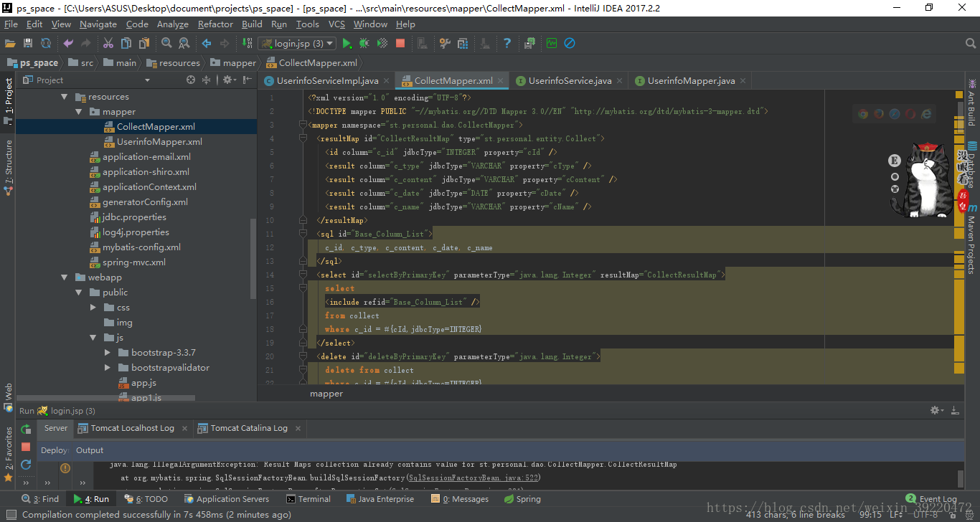
Task: Expand the css folder
Action: (x=93, y=308)
